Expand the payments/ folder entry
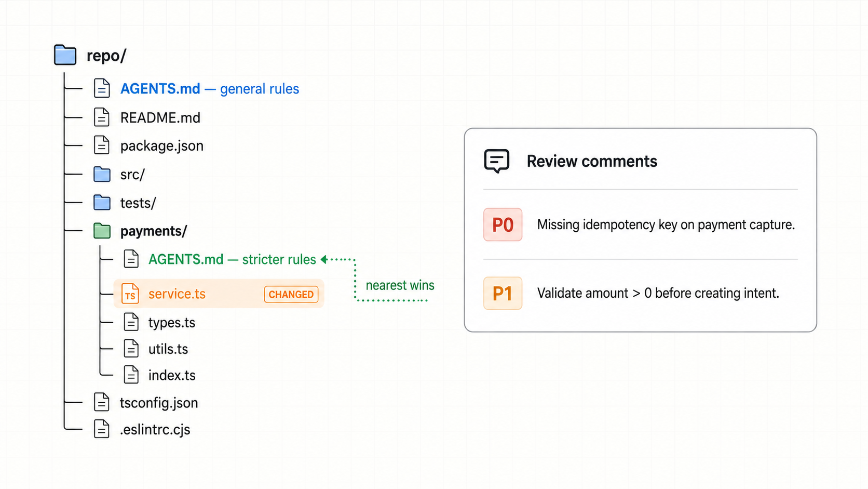Viewport: 868px width, 489px height. (154, 231)
